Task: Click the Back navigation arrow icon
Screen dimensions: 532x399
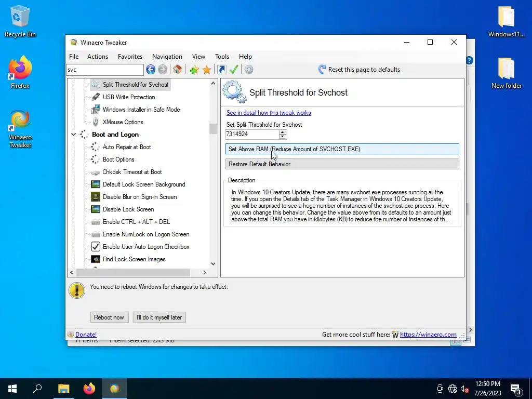Action: [151, 70]
